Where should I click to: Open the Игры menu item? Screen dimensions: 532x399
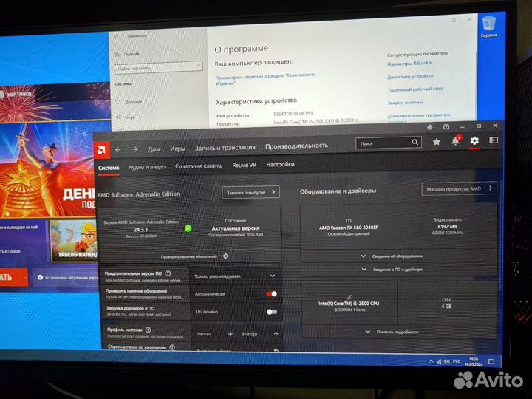tap(178, 149)
